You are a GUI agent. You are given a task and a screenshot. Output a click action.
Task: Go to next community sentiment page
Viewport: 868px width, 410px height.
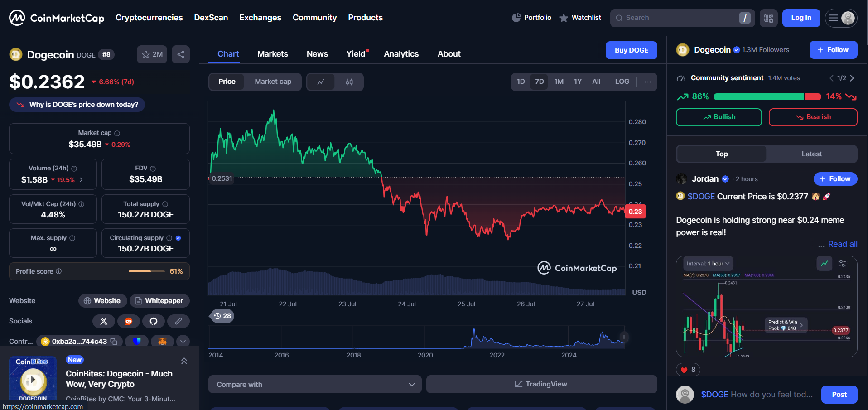852,78
